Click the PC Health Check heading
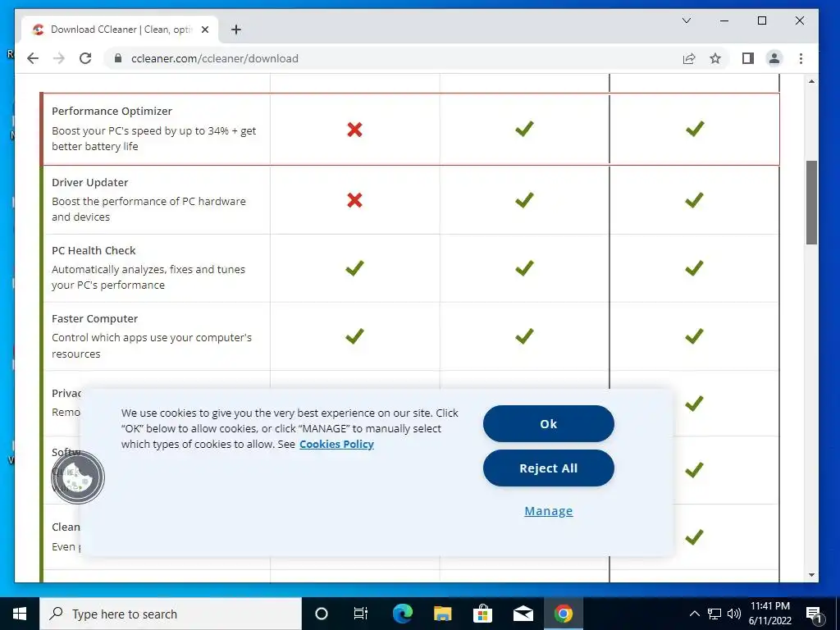This screenshot has height=630, width=840. click(94, 250)
